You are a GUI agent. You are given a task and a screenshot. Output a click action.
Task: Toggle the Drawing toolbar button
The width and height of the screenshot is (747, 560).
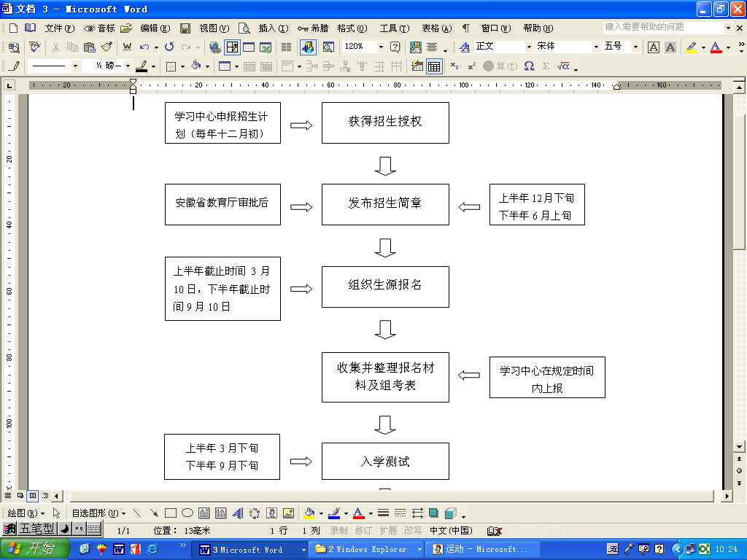tap(308, 47)
